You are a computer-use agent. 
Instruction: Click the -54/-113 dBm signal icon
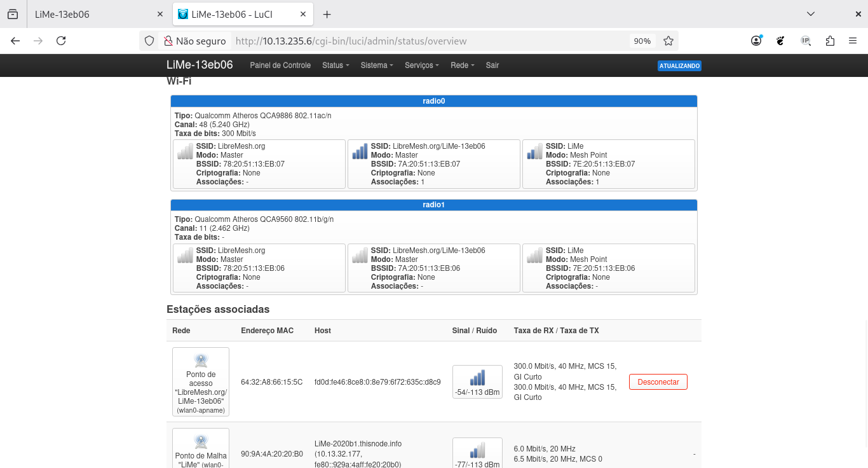point(477,378)
